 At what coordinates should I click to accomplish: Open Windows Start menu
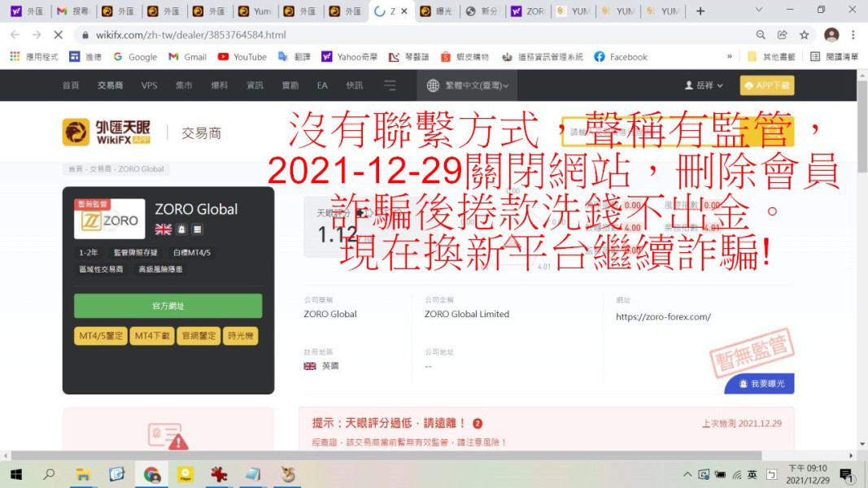16,474
